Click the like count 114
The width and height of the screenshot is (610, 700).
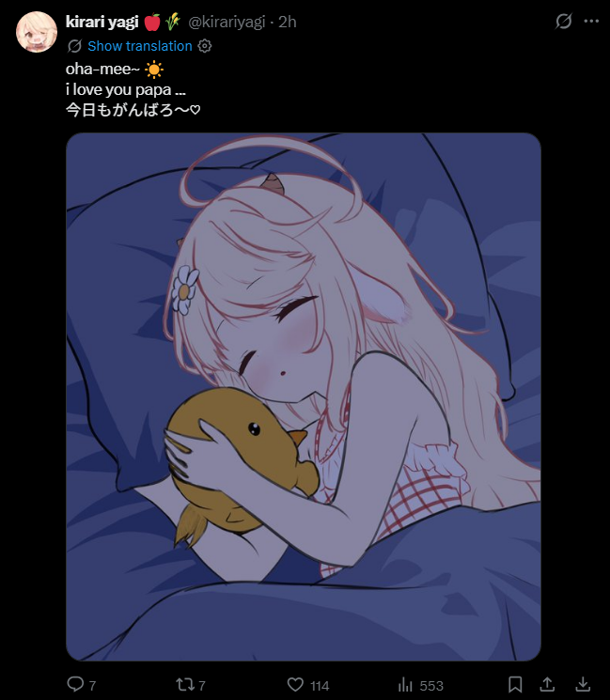point(320,685)
